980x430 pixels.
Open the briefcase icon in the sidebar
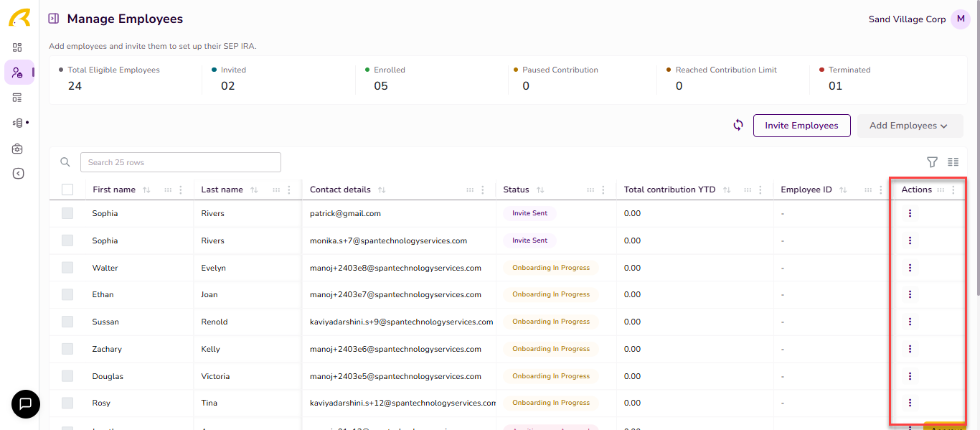[x=17, y=149]
